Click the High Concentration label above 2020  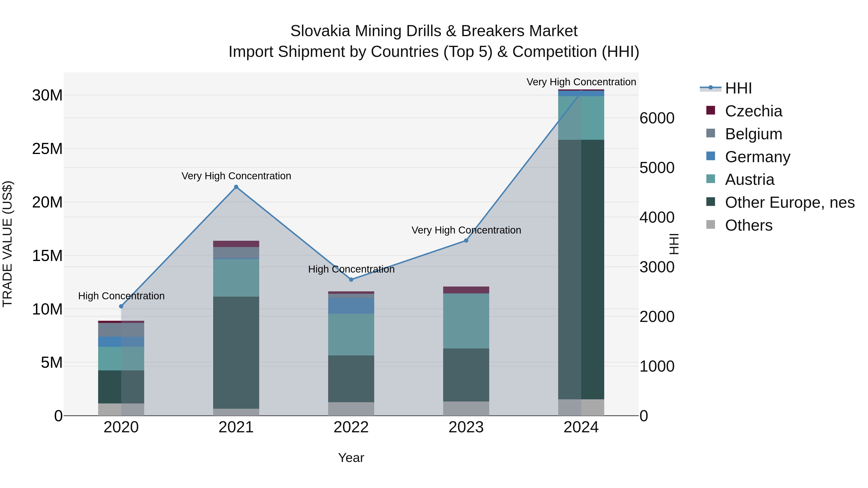click(121, 296)
